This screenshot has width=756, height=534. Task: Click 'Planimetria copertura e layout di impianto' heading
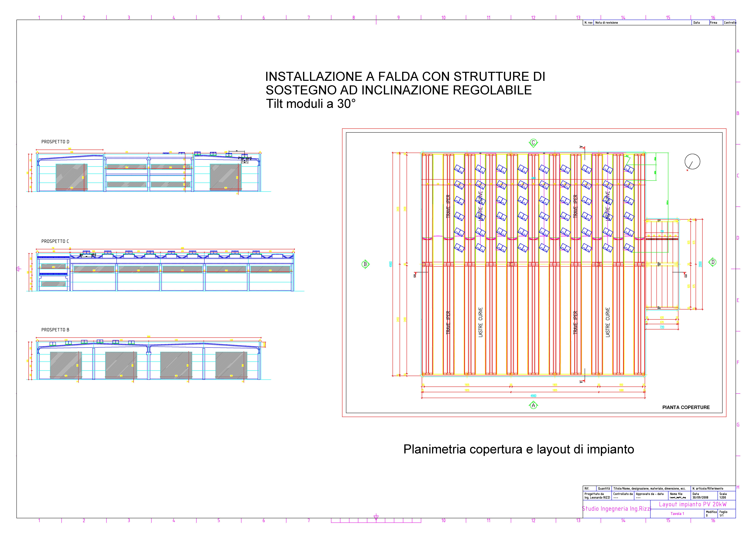click(x=519, y=449)
